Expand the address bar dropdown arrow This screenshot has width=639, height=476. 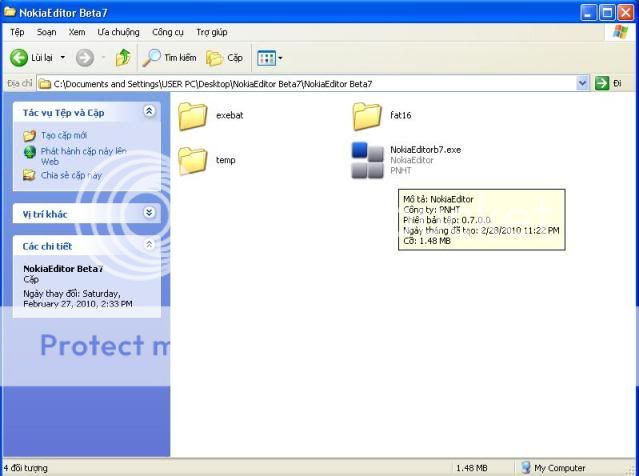(x=583, y=83)
